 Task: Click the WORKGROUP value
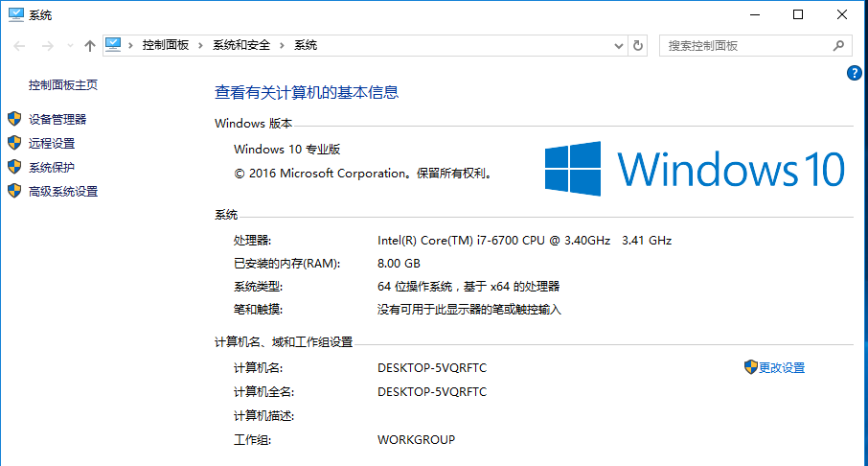417,440
